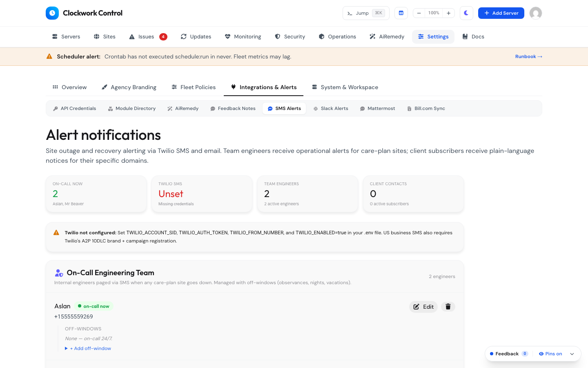Viewport: 588px width, 368px height.
Task: Open the Monitoring nav item
Action: point(243,37)
